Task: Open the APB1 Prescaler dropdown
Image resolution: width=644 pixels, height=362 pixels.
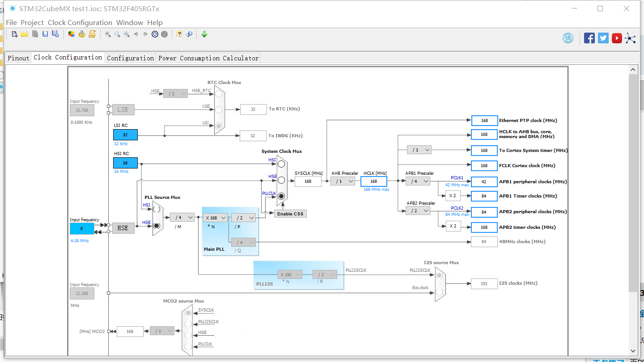Action: [418, 181]
